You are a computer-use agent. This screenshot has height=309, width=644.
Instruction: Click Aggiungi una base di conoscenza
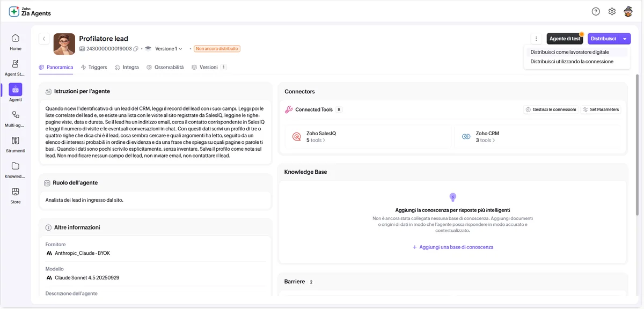tap(452, 247)
